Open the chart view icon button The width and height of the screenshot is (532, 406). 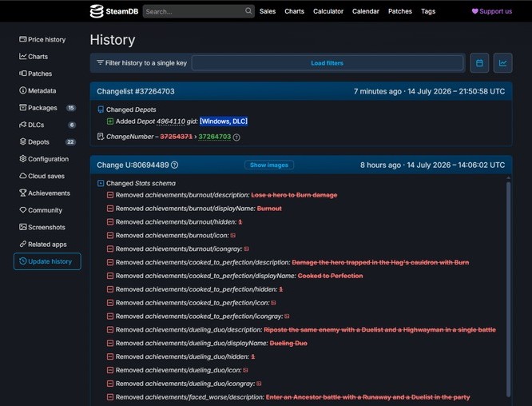pyautogui.click(x=502, y=63)
